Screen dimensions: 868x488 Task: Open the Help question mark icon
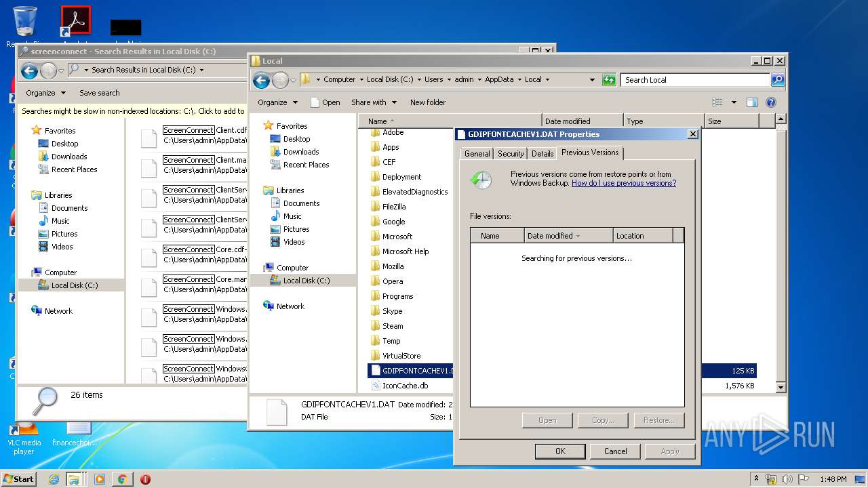(770, 102)
